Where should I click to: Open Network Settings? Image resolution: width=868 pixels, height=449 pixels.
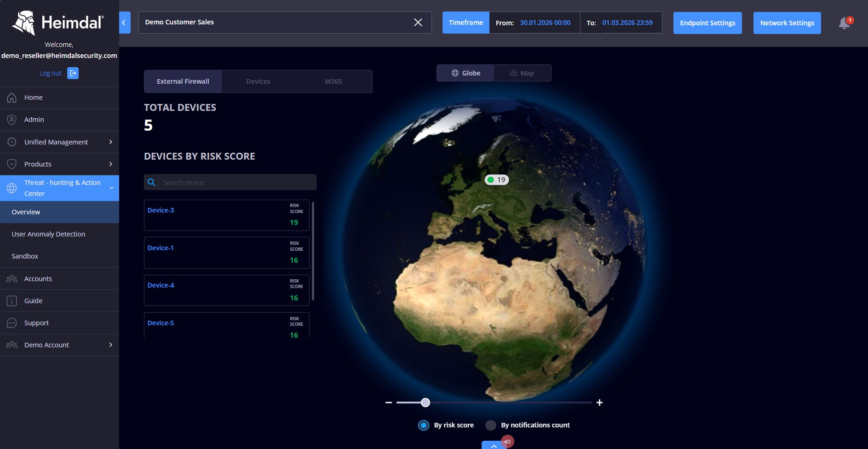click(x=787, y=23)
